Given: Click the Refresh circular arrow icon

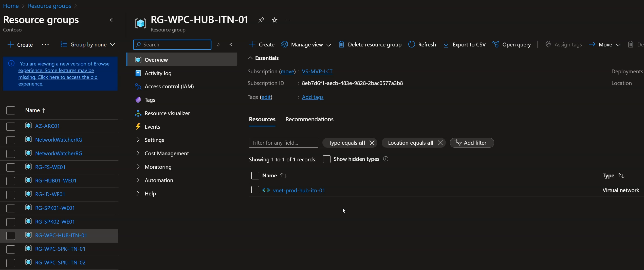Looking at the screenshot, I should click(412, 45).
